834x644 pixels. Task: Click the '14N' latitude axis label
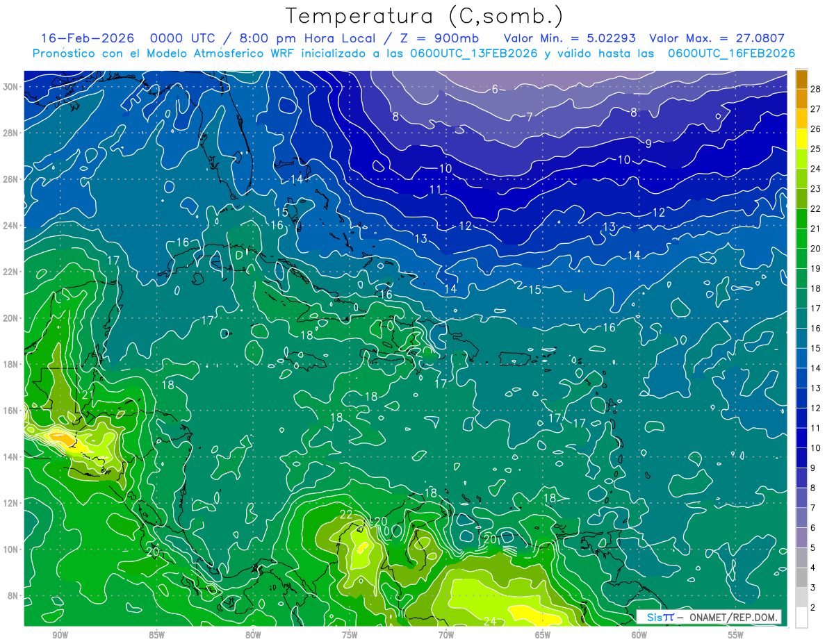[x=11, y=457]
